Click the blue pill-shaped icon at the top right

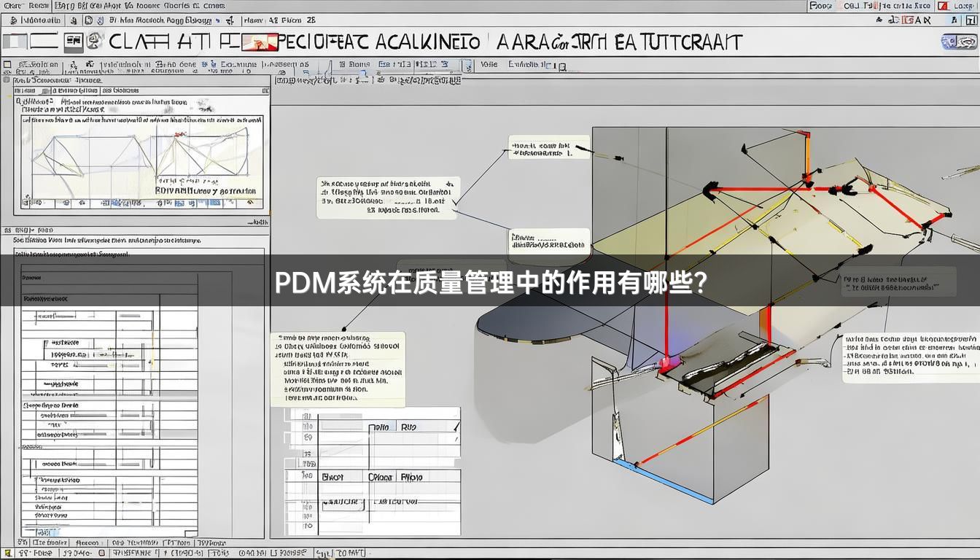[x=959, y=42]
